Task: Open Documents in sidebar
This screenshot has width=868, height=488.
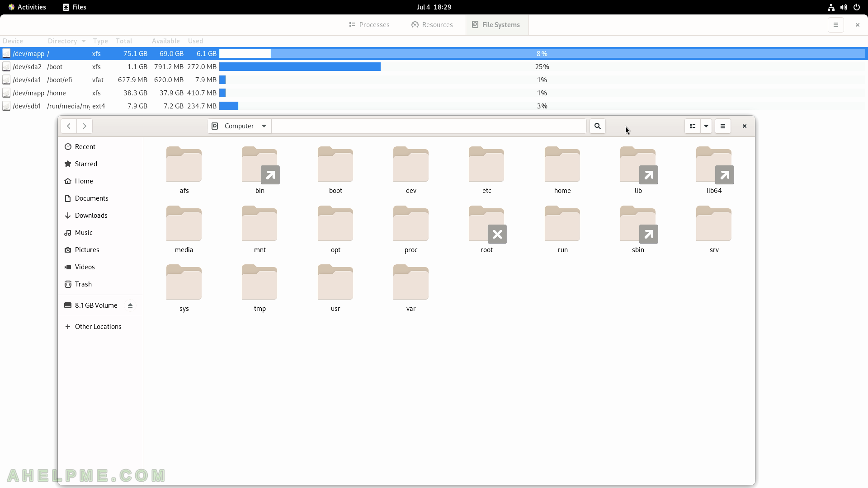Action: (x=100, y=198)
